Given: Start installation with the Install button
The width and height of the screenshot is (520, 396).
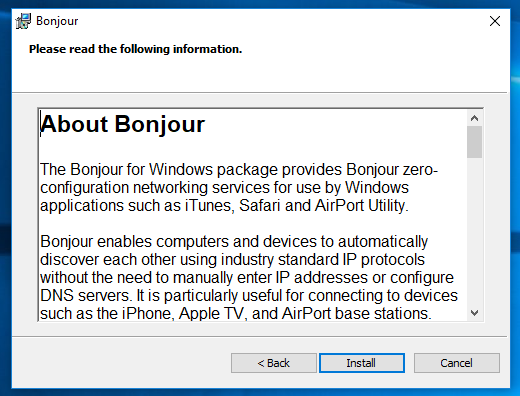Looking at the screenshot, I should tap(362, 363).
